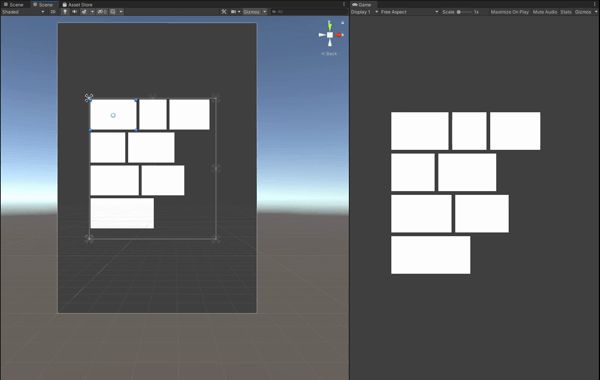Open the Display 1 dropdown
Viewport: 600px width, 380px height.
point(364,12)
